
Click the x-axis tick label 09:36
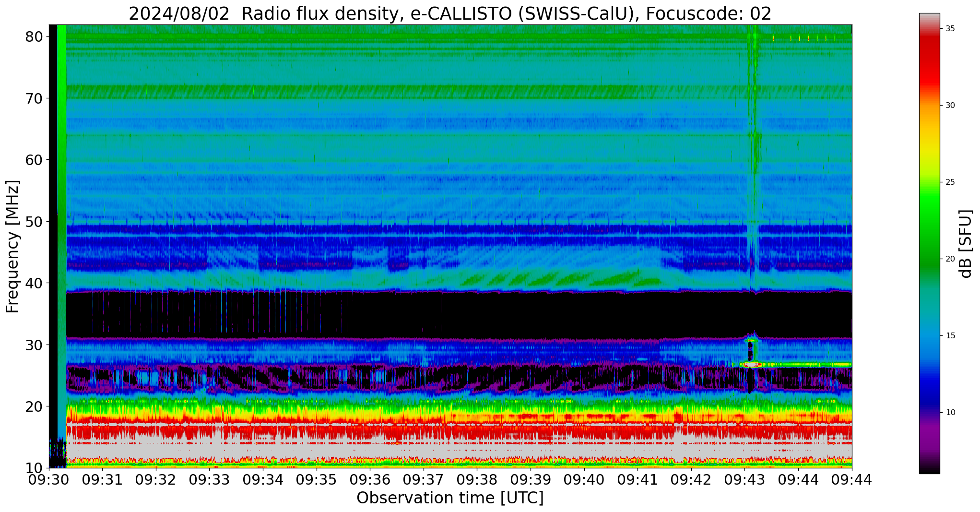coord(370,479)
